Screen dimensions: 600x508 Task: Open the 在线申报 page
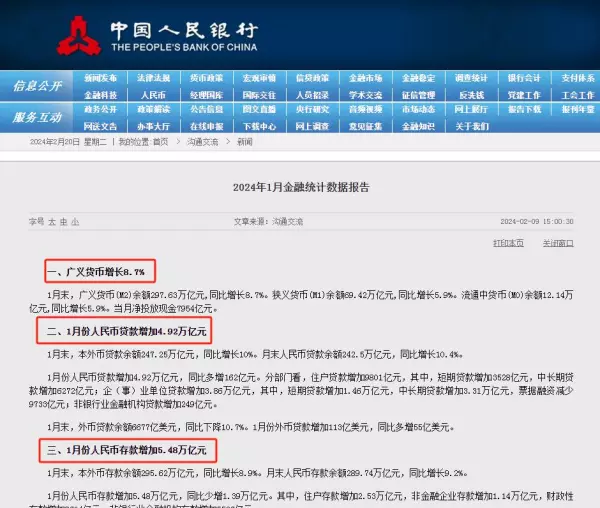[207, 126]
